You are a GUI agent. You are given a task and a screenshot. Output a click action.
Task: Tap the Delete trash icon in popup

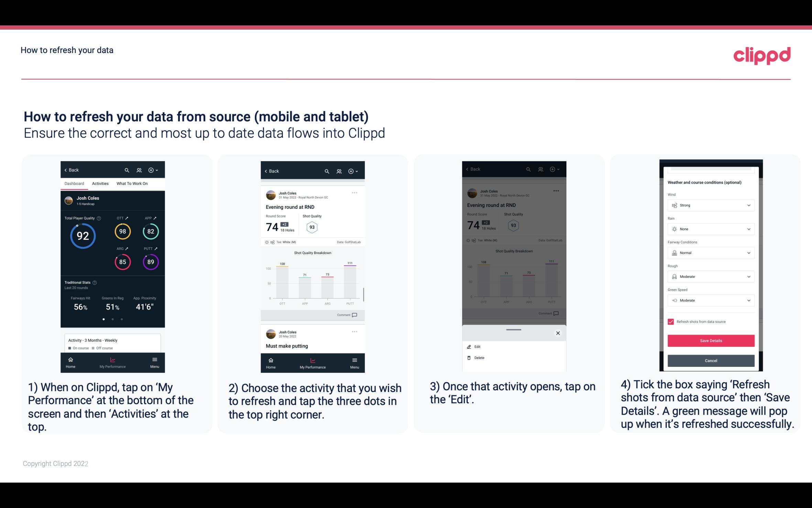(x=469, y=358)
